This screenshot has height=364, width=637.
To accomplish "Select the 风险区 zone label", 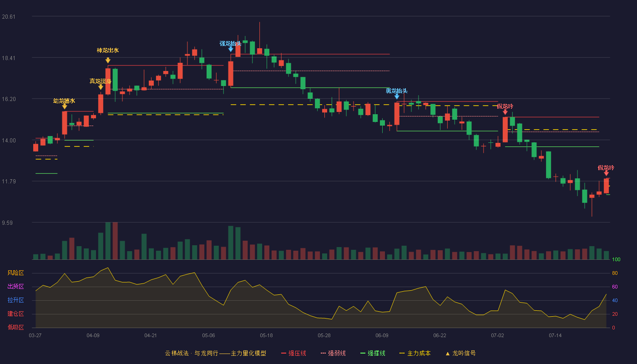I will (15, 273).
